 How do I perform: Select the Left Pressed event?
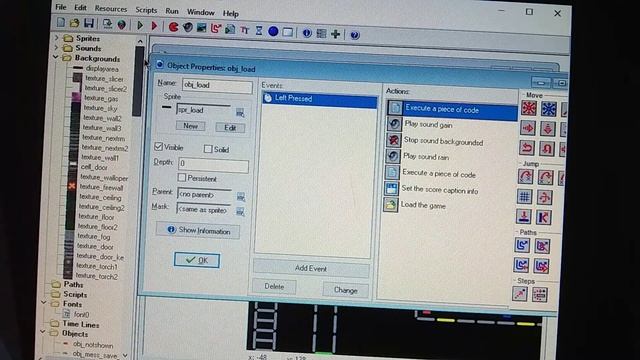320,99
